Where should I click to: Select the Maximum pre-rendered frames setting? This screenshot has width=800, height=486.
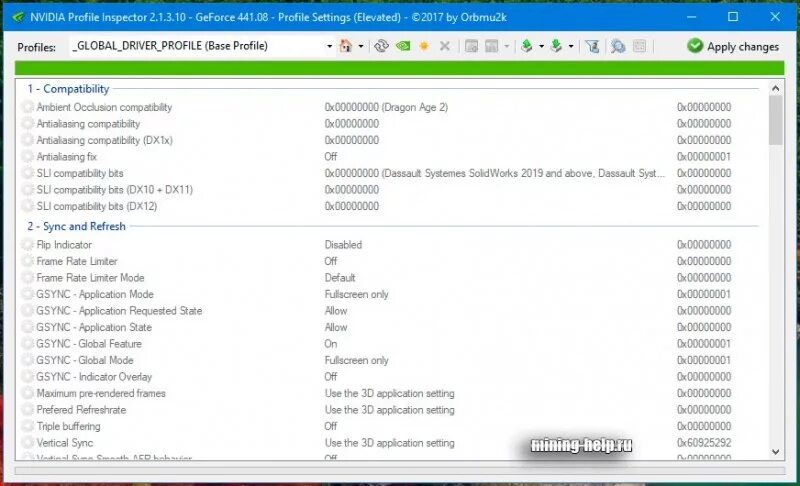(390, 393)
